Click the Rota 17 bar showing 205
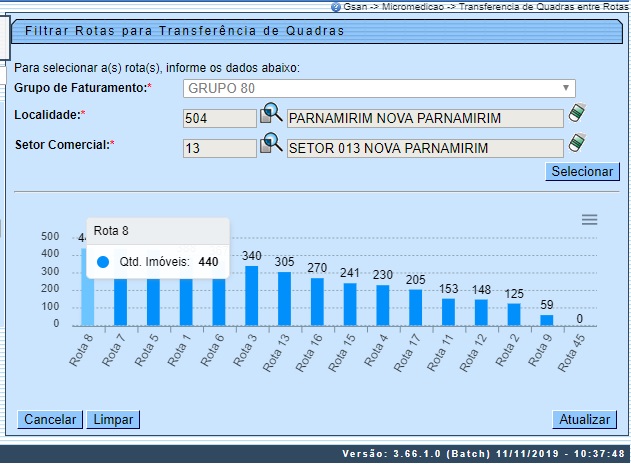631x464 pixels. [416, 307]
